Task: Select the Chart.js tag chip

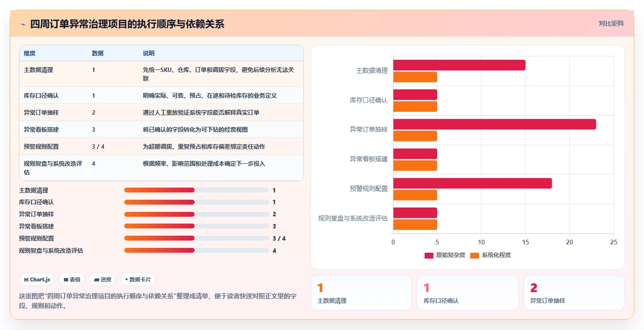Action: 37,279
